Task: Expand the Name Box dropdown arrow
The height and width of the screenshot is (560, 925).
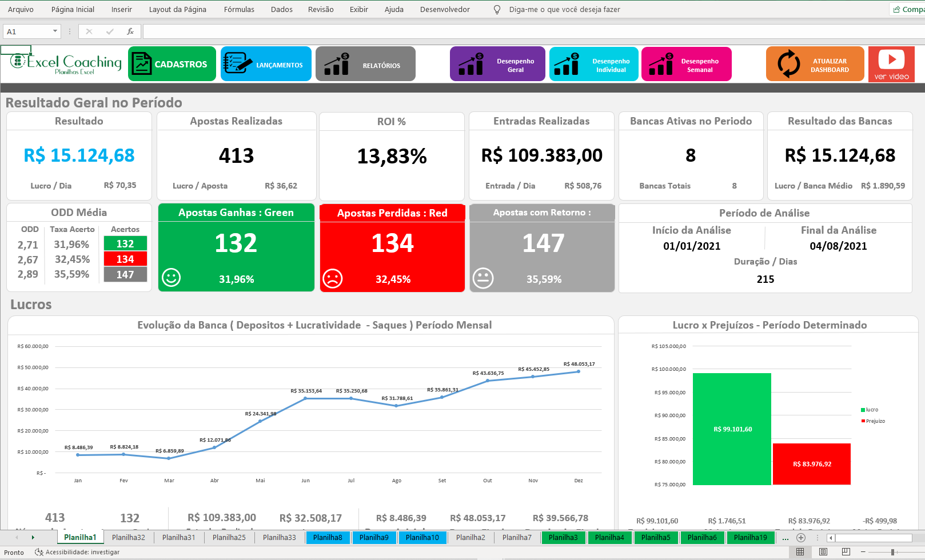Action: tap(55, 31)
